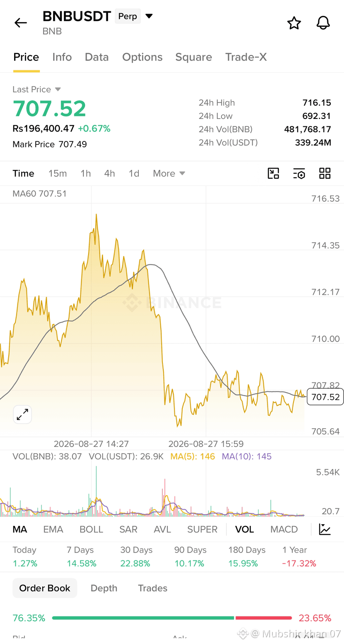344x644 pixels.
Task: Select Order Book view
Action: pos(45,588)
